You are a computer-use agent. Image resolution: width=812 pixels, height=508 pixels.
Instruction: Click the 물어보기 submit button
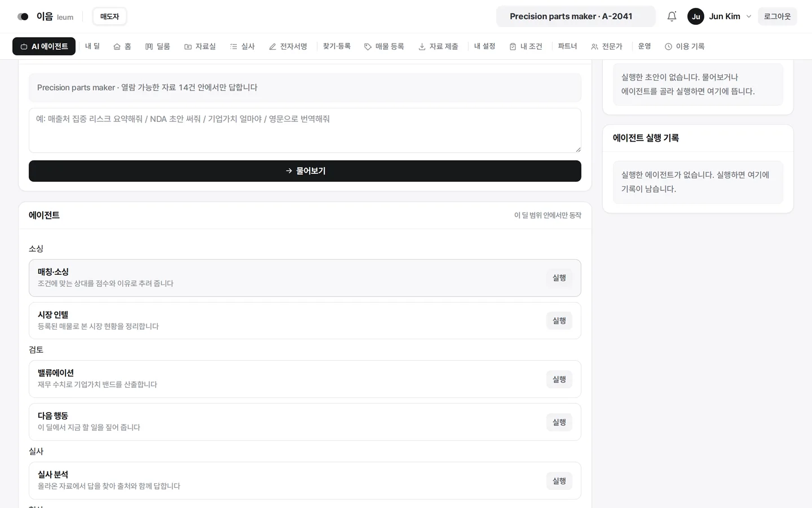pos(305,171)
